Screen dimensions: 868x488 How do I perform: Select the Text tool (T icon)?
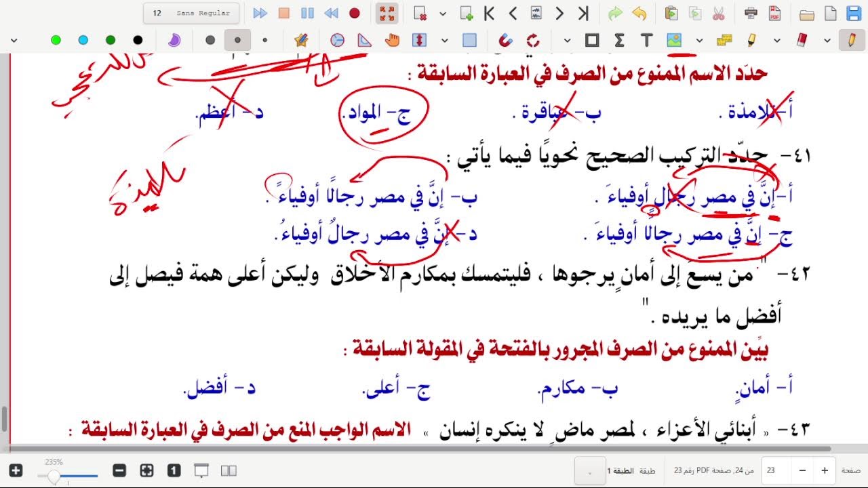(x=646, y=41)
